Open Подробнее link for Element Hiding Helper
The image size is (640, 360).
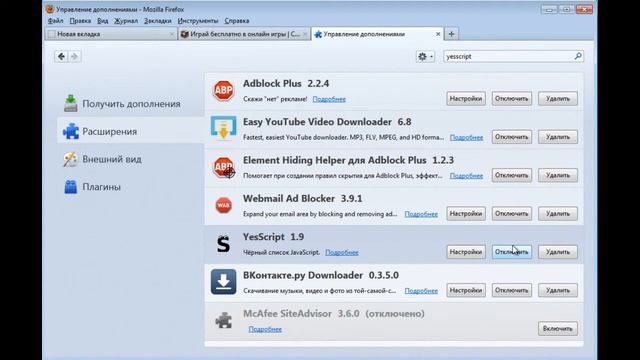click(x=466, y=176)
